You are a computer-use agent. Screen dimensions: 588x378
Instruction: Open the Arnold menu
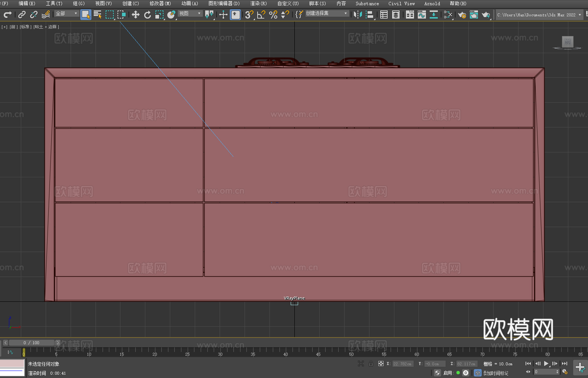coord(432,3)
